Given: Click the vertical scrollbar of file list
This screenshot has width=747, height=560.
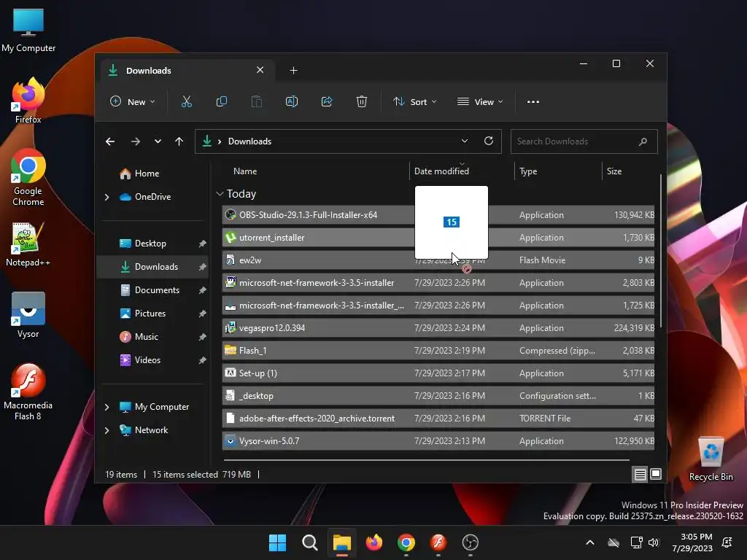Looking at the screenshot, I should [x=661, y=251].
